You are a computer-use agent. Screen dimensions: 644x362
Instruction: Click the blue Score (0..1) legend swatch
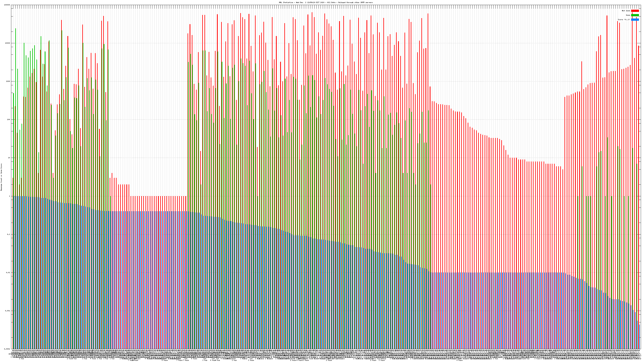tap(635, 20)
